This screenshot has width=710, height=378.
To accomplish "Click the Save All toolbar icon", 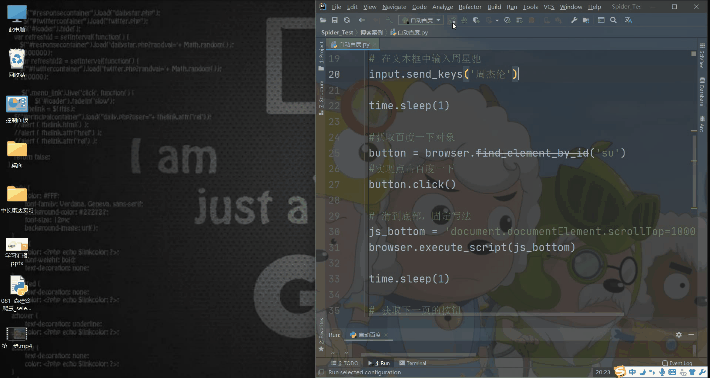I will click(335, 20).
